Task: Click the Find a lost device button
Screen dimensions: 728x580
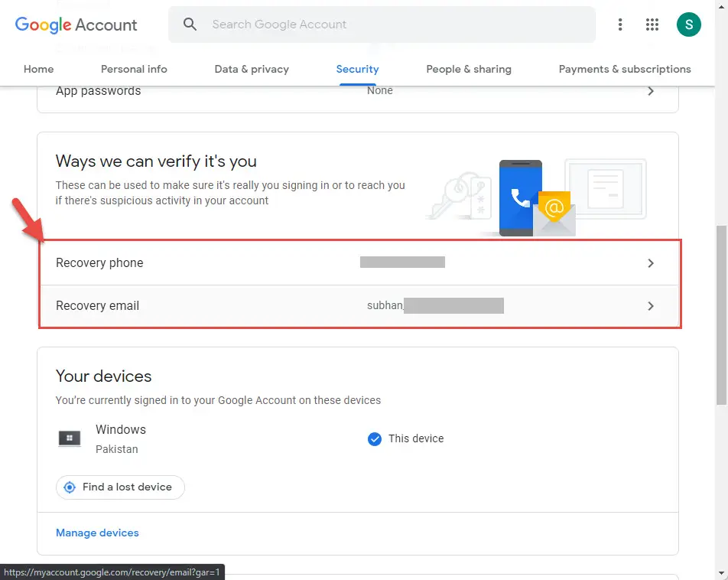Action: (120, 487)
